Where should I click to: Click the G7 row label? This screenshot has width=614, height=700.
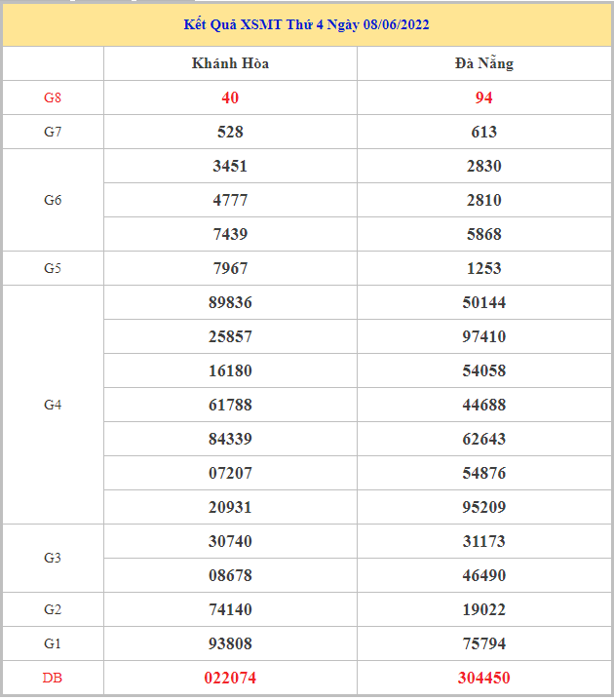[x=53, y=132]
